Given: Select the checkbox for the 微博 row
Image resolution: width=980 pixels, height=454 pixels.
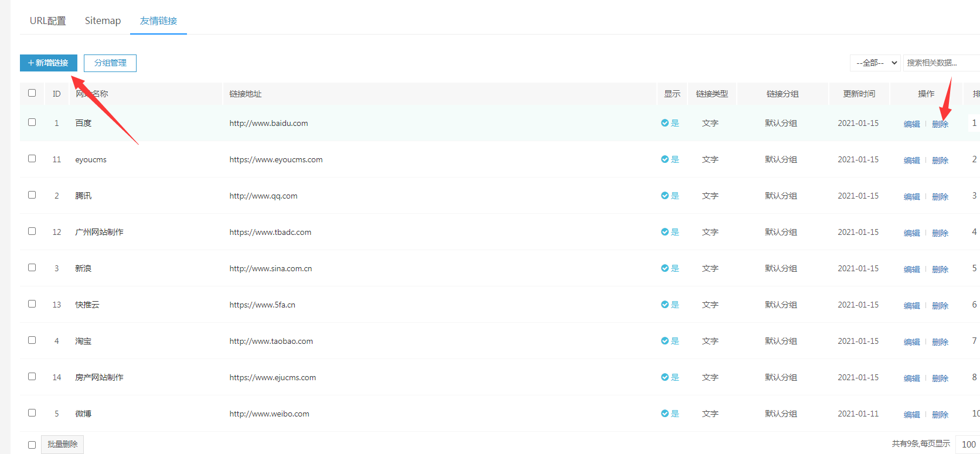Looking at the screenshot, I should tap(32, 413).
